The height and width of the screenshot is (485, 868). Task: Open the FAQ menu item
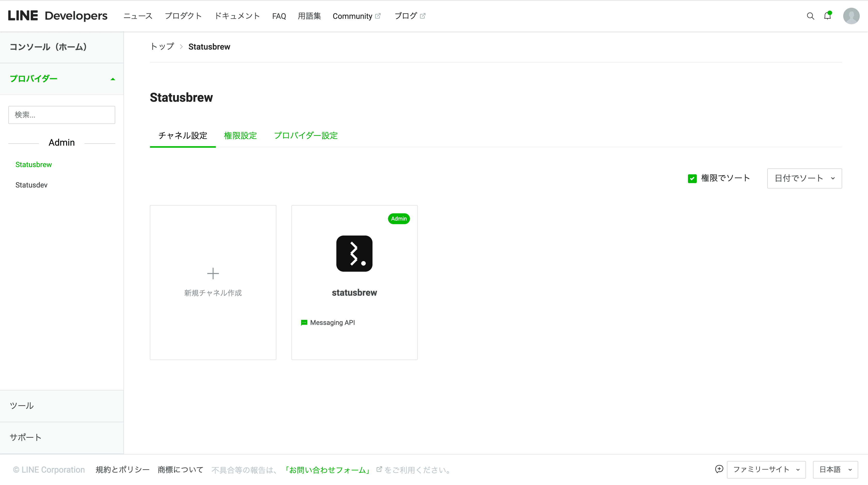pos(279,16)
